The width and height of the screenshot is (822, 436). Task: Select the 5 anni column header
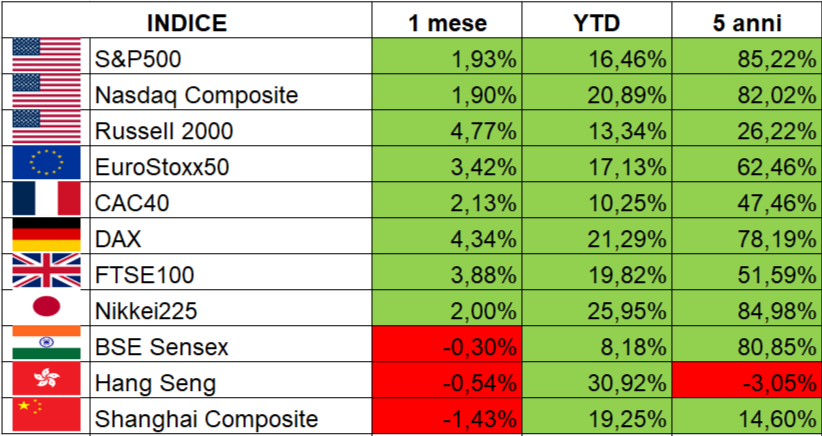click(745, 22)
